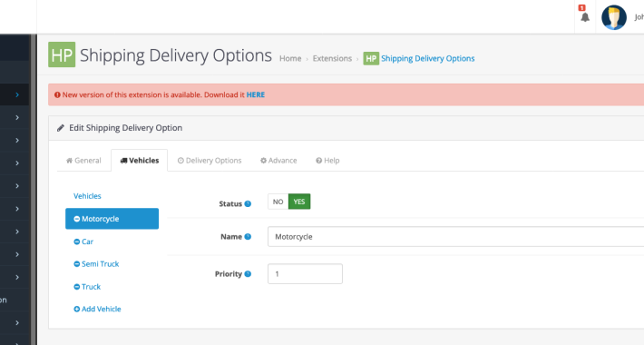Click the Status help question icon
This screenshot has height=345, width=644.
pos(248,203)
